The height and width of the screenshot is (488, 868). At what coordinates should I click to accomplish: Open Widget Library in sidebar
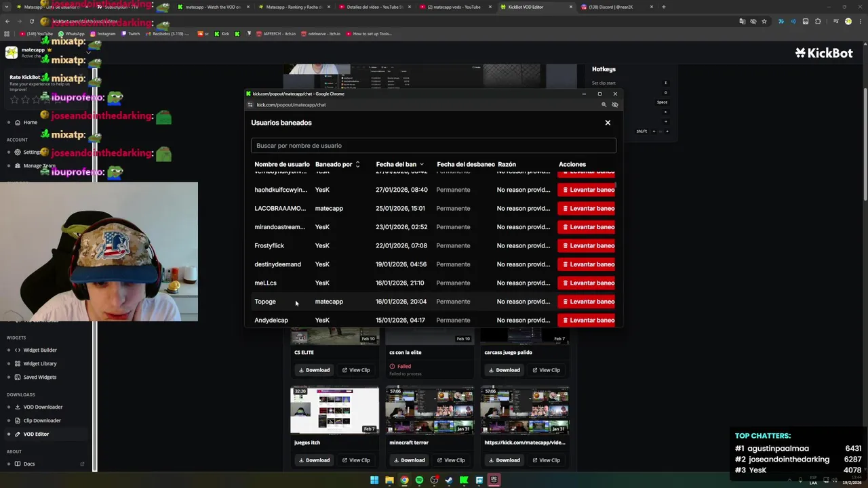click(39, 363)
